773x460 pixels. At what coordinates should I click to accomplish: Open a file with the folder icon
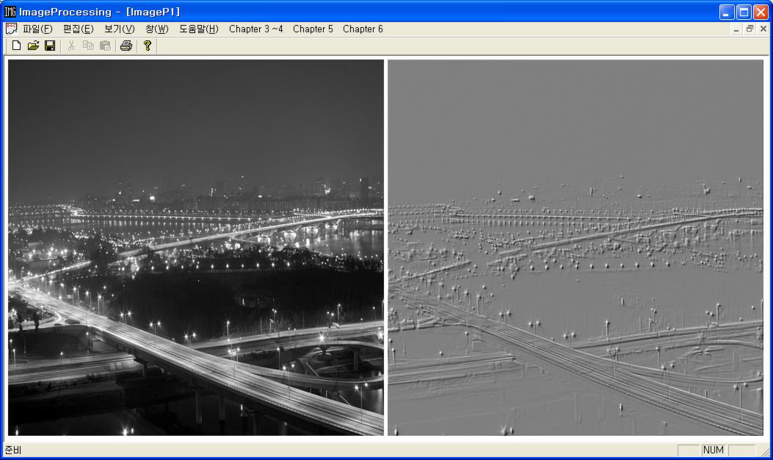pos(33,46)
